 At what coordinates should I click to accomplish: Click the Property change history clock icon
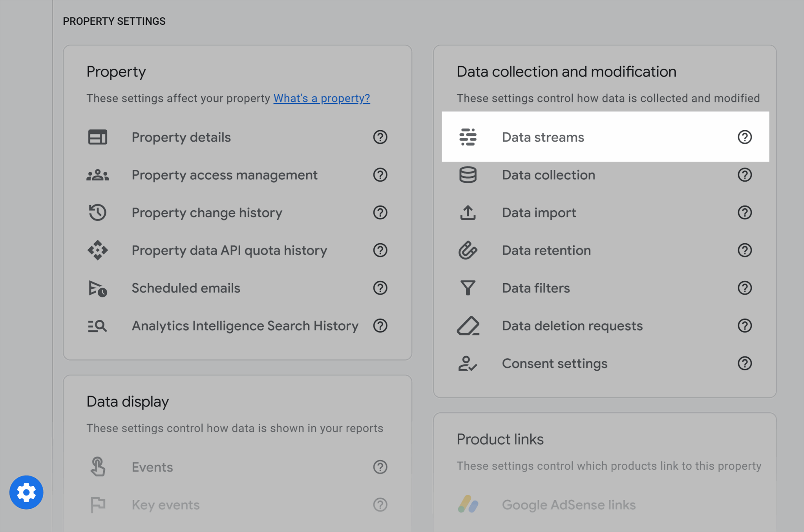click(97, 213)
